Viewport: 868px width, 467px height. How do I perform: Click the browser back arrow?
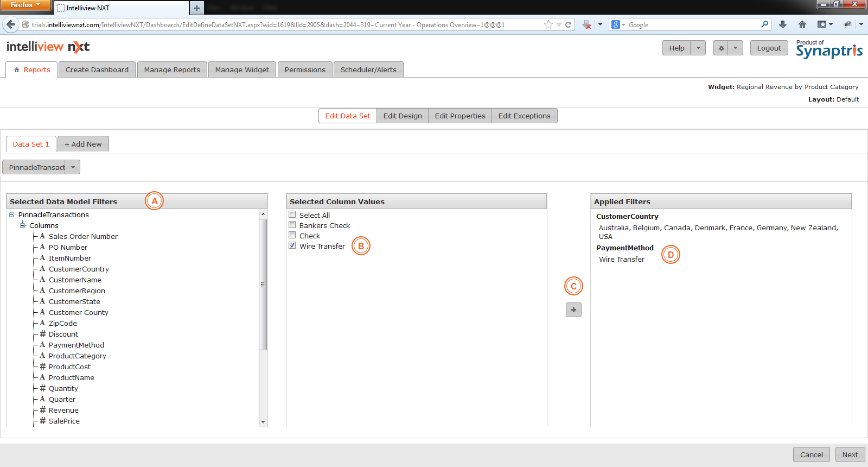[x=10, y=24]
